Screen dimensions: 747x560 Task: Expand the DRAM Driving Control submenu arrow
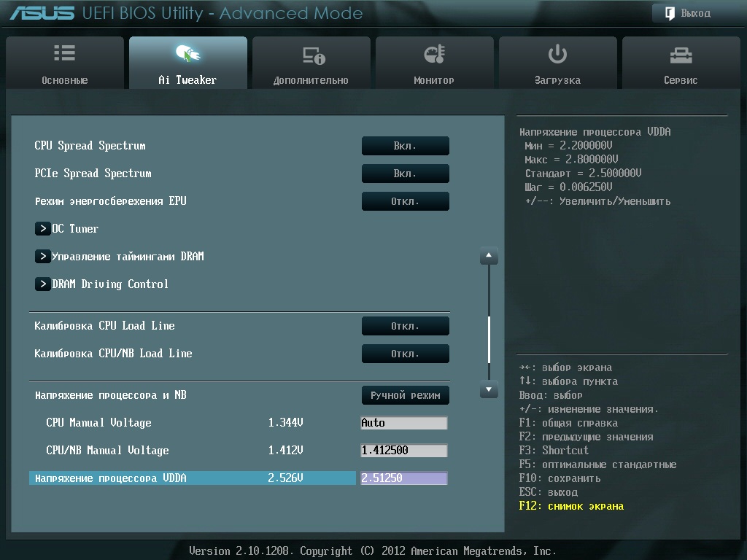43,284
